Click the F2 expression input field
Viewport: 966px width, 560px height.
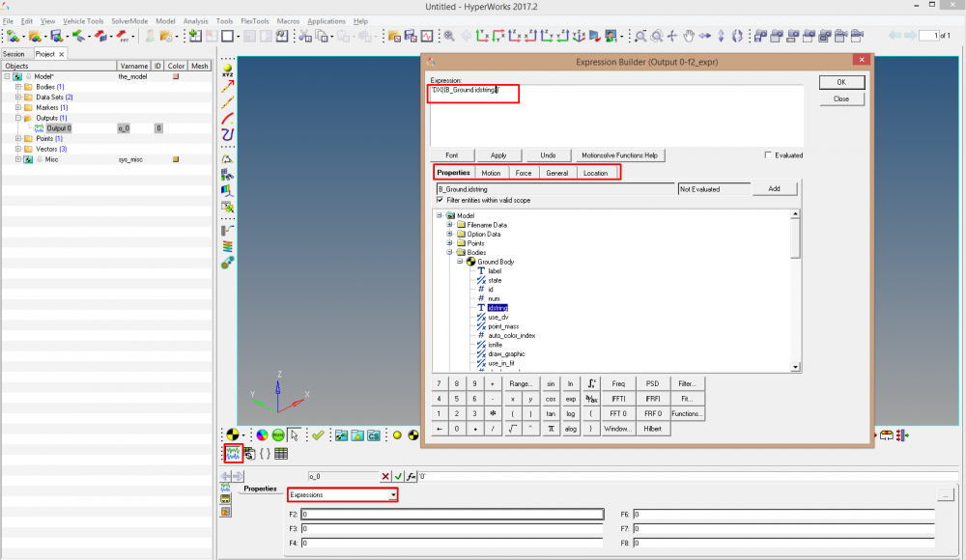[452, 514]
